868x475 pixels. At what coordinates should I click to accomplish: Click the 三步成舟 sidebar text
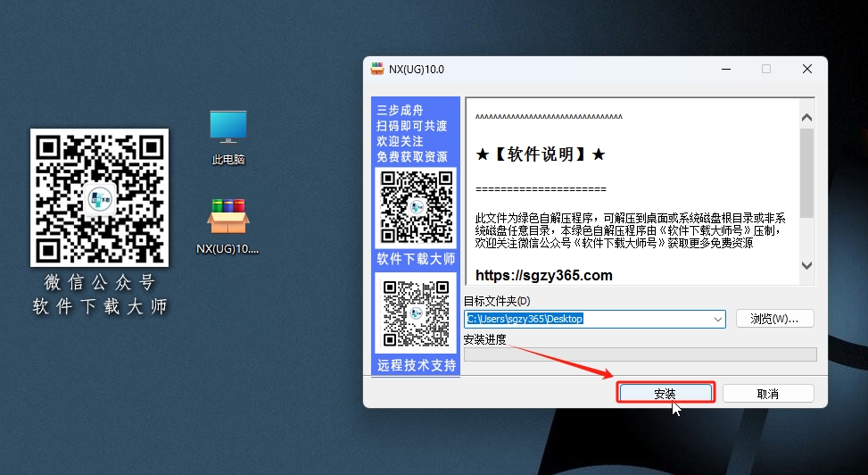(400, 111)
